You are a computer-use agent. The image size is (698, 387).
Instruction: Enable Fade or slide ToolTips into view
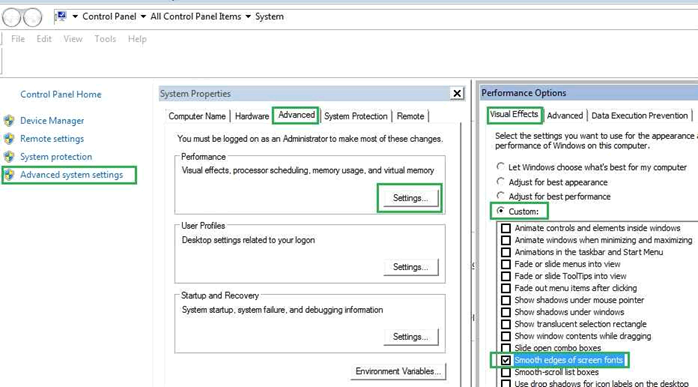point(506,277)
